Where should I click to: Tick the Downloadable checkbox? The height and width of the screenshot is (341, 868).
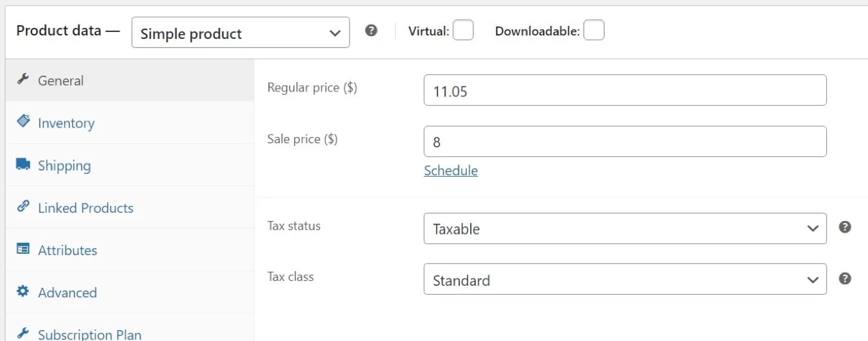point(594,31)
